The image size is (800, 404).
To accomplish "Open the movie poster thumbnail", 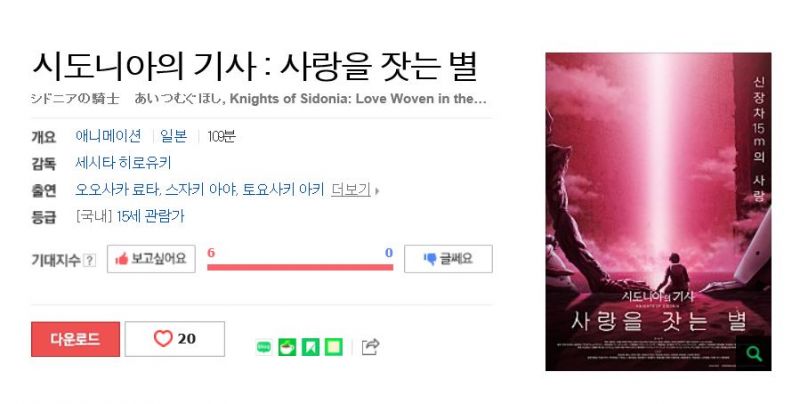I will [658, 212].
